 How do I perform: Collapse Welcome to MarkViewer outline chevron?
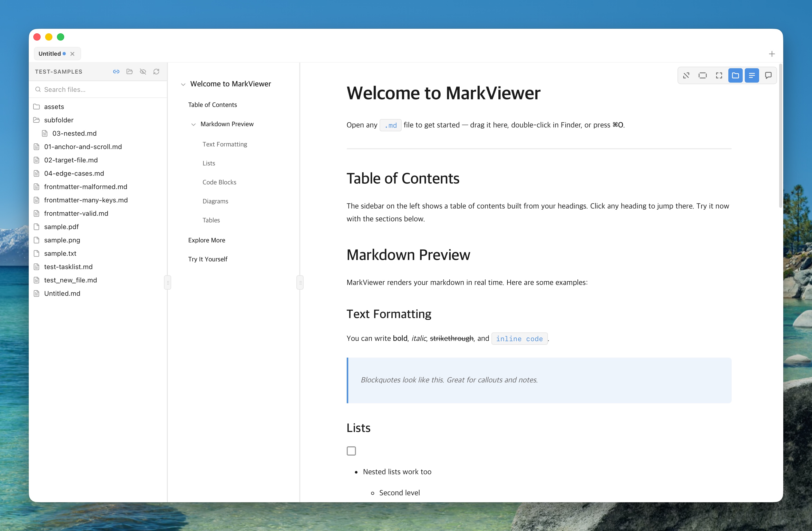pos(183,84)
